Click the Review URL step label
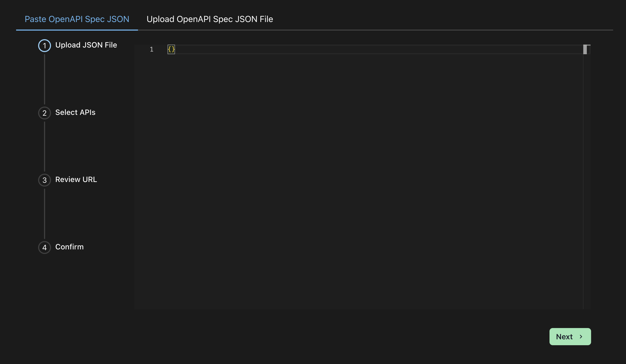 coord(76,180)
